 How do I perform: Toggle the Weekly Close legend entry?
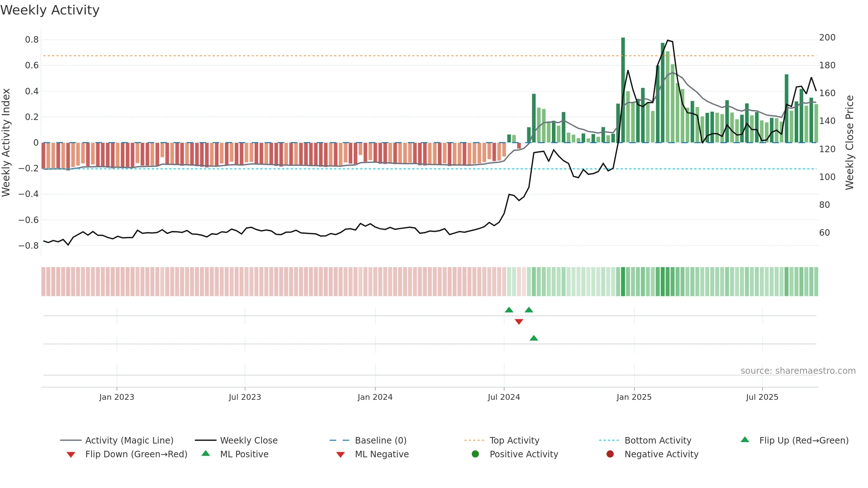[236, 440]
